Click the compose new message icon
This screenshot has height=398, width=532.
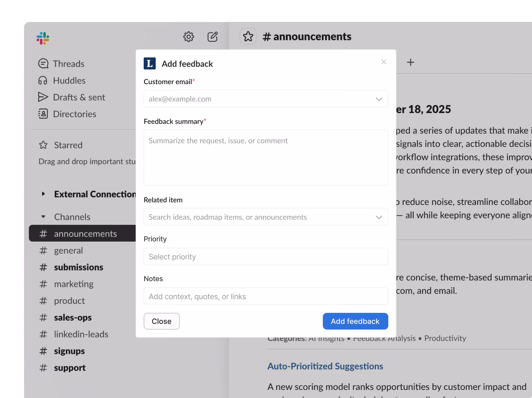click(x=213, y=37)
